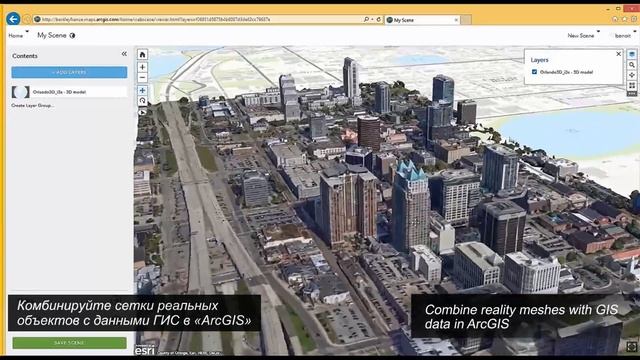Select the Rotate navigation tool
Screen dimensions: 640x360
pyautogui.click(x=142, y=100)
